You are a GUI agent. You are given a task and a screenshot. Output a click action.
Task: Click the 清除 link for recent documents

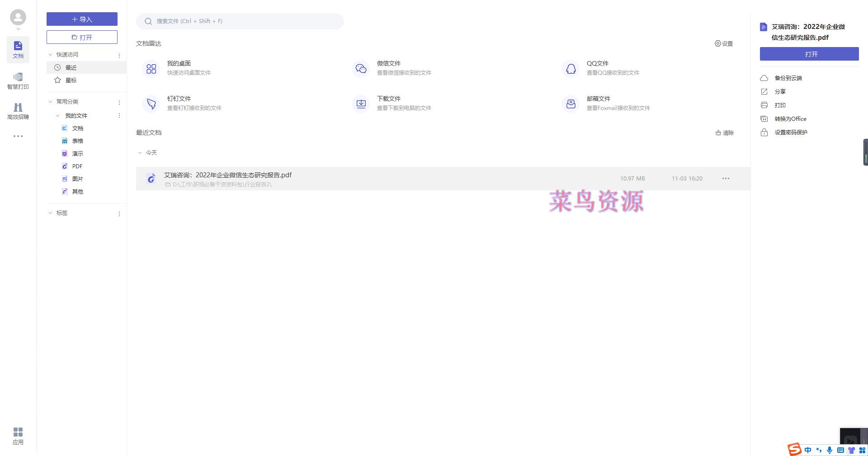pyautogui.click(x=724, y=133)
